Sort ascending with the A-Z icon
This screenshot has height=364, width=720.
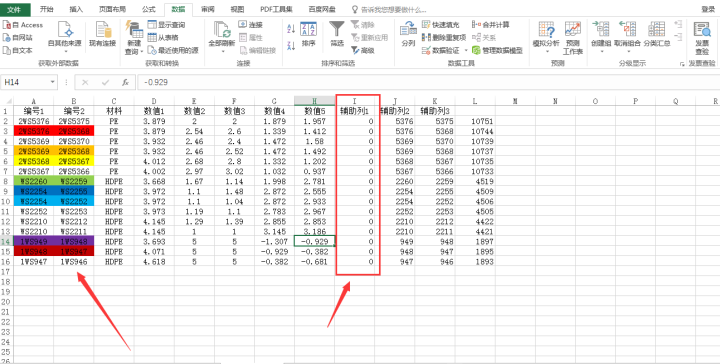pos(291,29)
